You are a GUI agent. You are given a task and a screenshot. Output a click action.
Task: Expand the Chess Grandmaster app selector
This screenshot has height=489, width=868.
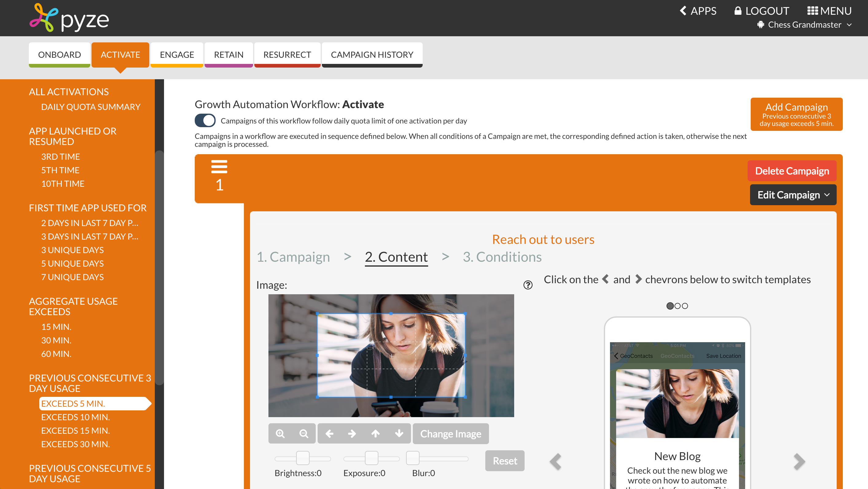(x=804, y=25)
